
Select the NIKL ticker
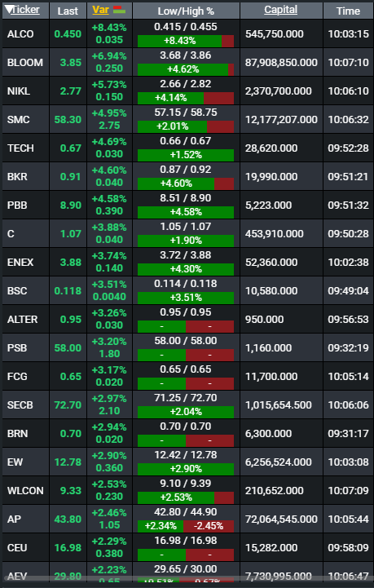[x=19, y=91]
